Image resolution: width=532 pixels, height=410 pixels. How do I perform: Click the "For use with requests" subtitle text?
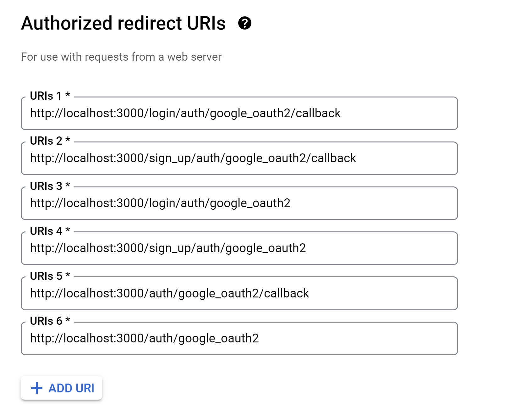(121, 57)
